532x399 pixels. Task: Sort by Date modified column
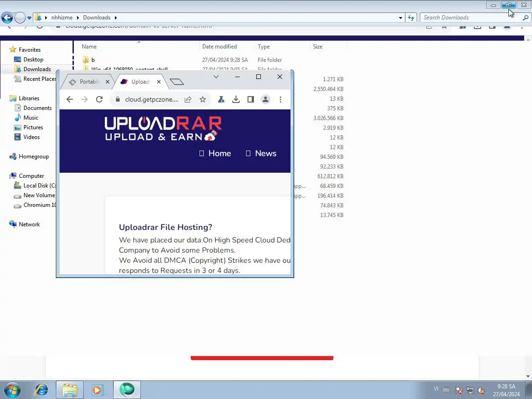pos(219,47)
